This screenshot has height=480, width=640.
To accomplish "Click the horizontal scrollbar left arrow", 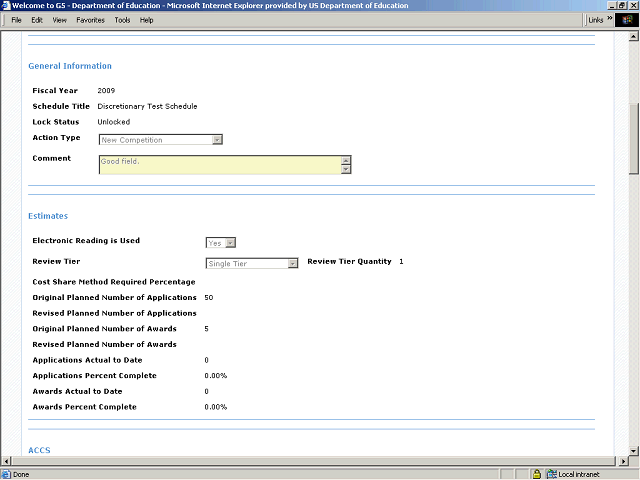I will 6,461.
